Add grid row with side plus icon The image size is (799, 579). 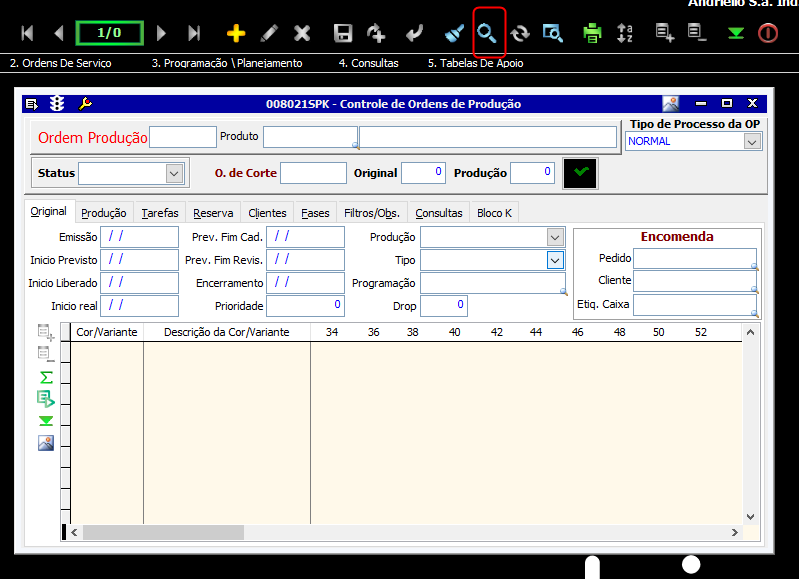[x=46, y=332]
